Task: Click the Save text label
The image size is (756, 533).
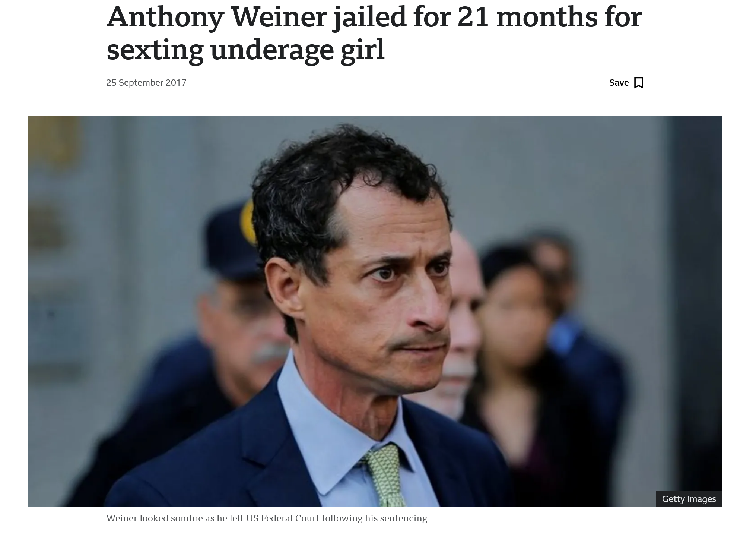Action: tap(619, 83)
